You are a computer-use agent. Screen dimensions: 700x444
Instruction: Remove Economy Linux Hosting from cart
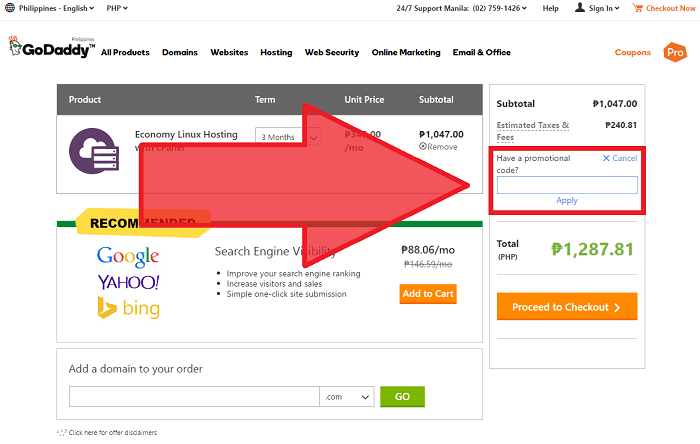tap(438, 146)
